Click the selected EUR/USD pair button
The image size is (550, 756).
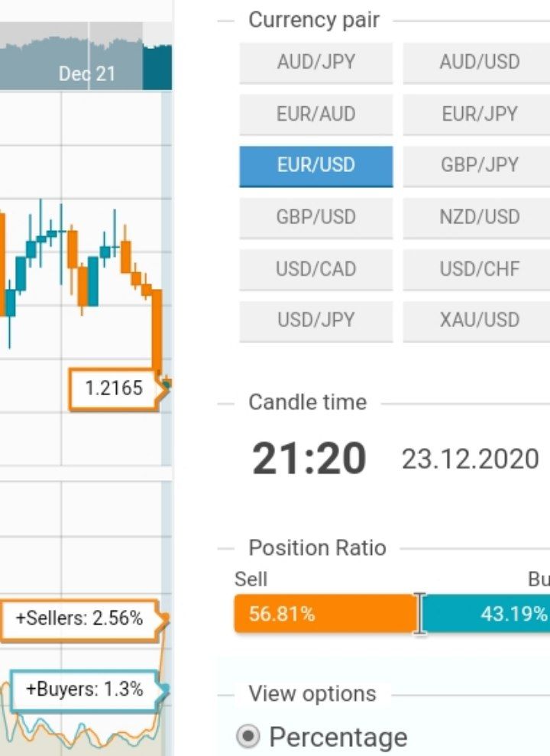click(x=316, y=165)
